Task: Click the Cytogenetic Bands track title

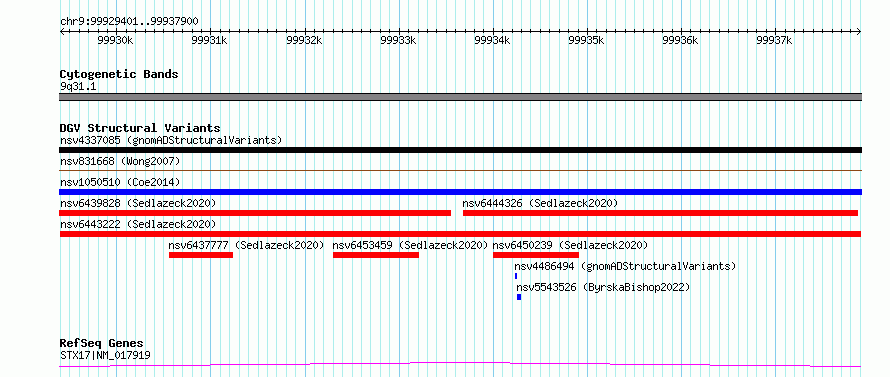Action: (119, 74)
